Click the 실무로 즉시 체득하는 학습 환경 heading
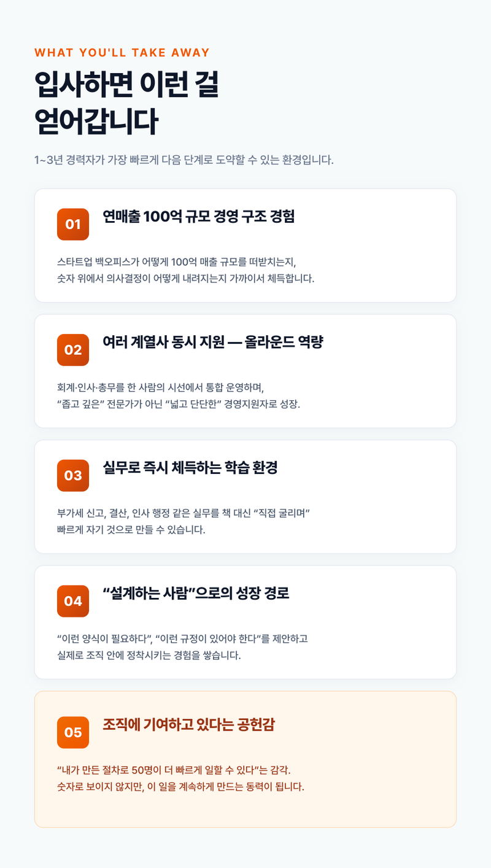The height and width of the screenshot is (868, 491). 190,468
